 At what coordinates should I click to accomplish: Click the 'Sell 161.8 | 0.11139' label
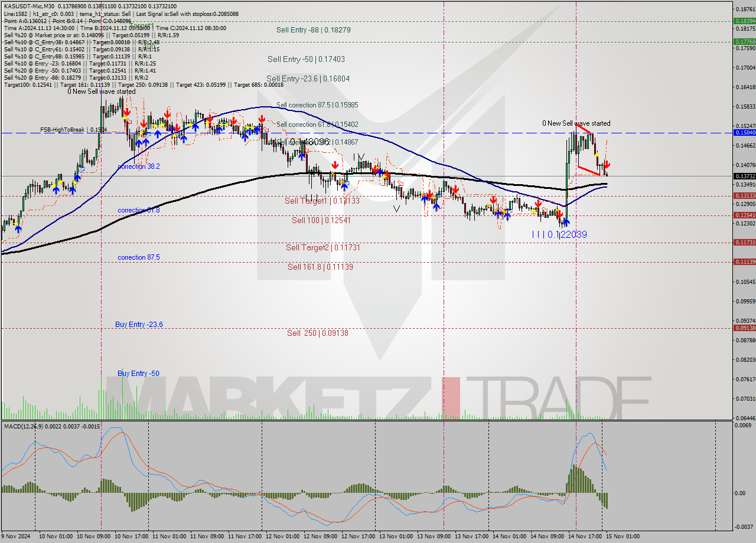point(321,267)
